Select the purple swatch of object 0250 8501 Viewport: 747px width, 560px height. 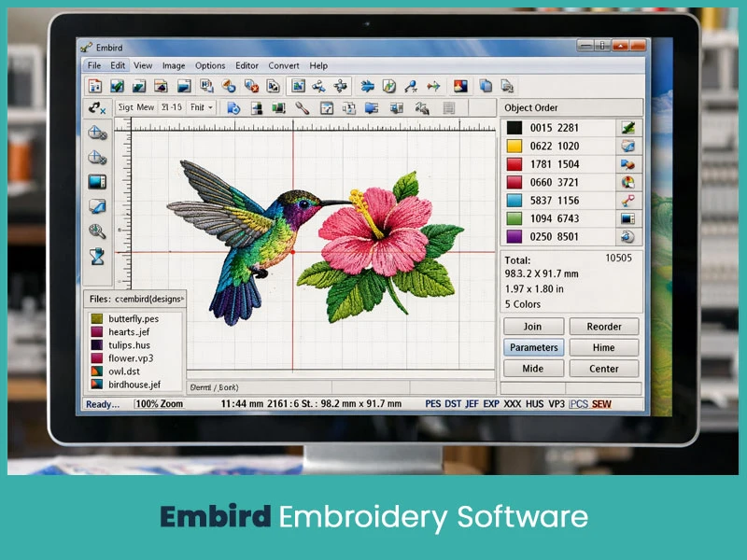tap(514, 237)
